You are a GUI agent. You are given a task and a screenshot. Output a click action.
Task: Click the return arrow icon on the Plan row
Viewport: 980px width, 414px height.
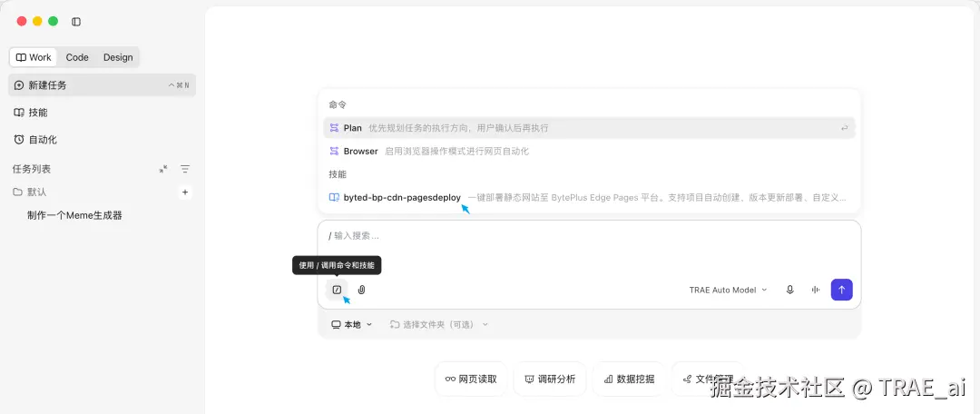[x=845, y=128]
